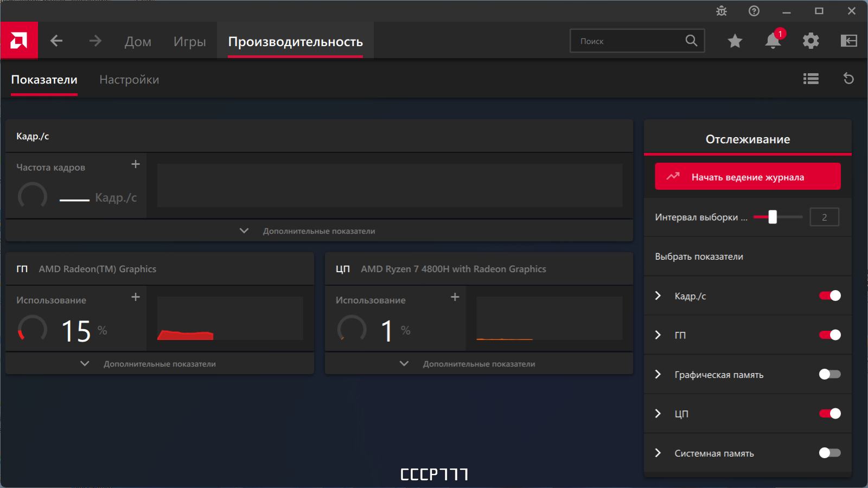Open notifications bell icon

pyautogui.click(x=773, y=41)
